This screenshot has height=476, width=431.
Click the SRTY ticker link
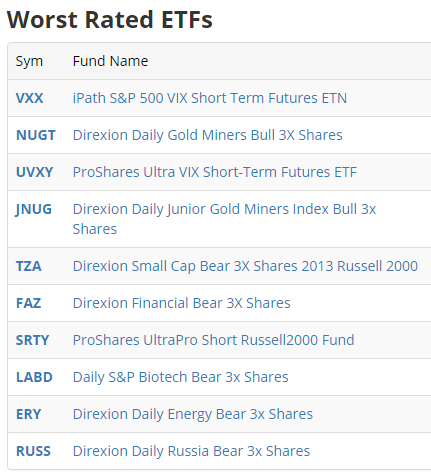[x=33, y=340]
